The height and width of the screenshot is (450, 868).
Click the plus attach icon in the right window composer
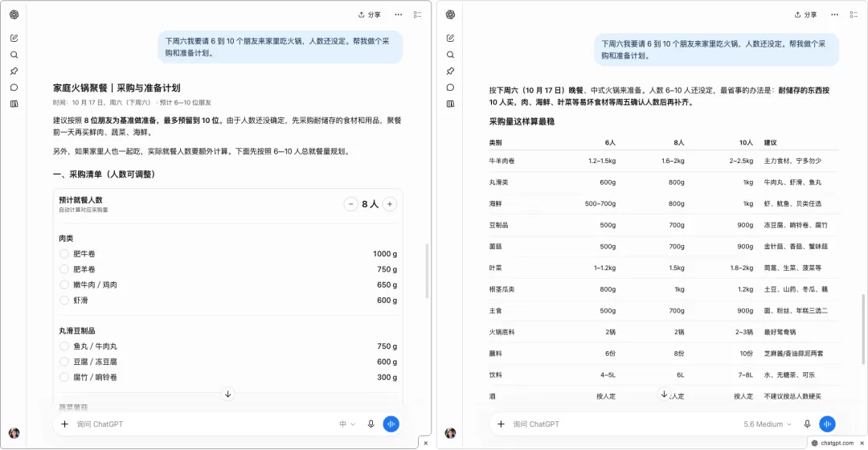pos(501,424)
